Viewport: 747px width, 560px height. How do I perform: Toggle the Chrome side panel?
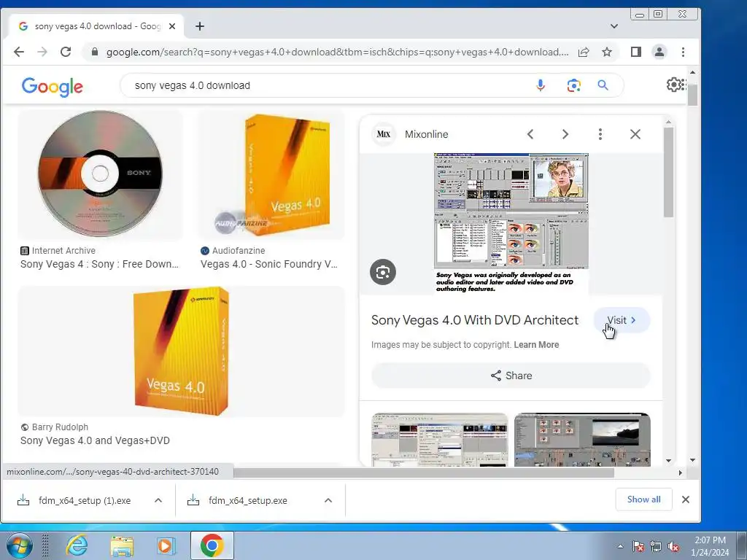(636, 52)
